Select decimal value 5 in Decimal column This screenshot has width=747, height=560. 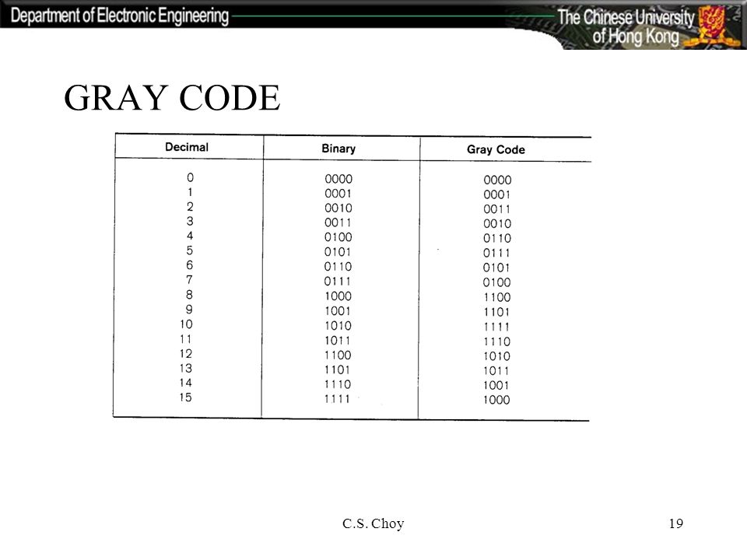click(190, 250)
